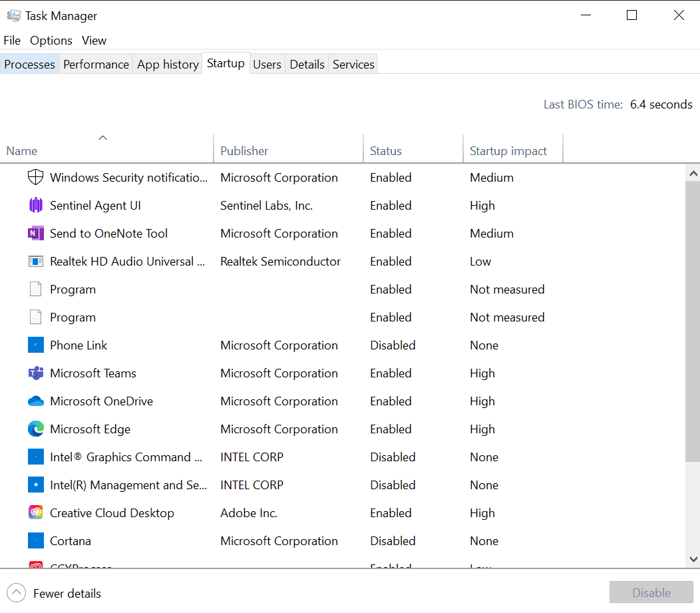Open the File menu
The height and width of the screenshot is (613, 700).
pyautogui.click(x=12, y=41)
